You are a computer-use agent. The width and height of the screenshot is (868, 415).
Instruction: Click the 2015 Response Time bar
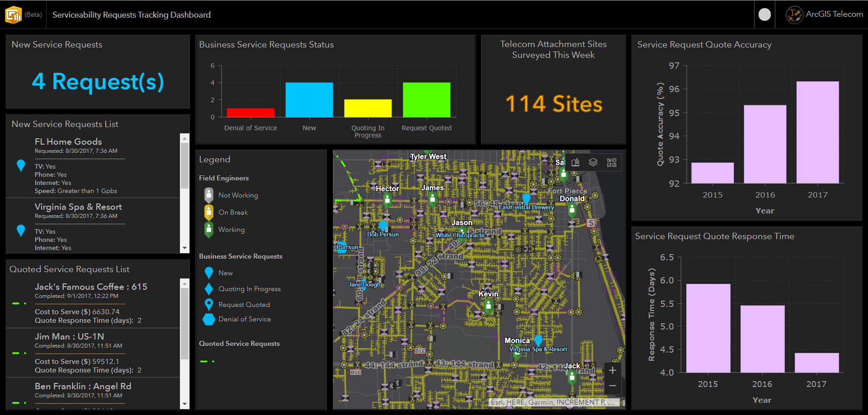tap(708, 328)
